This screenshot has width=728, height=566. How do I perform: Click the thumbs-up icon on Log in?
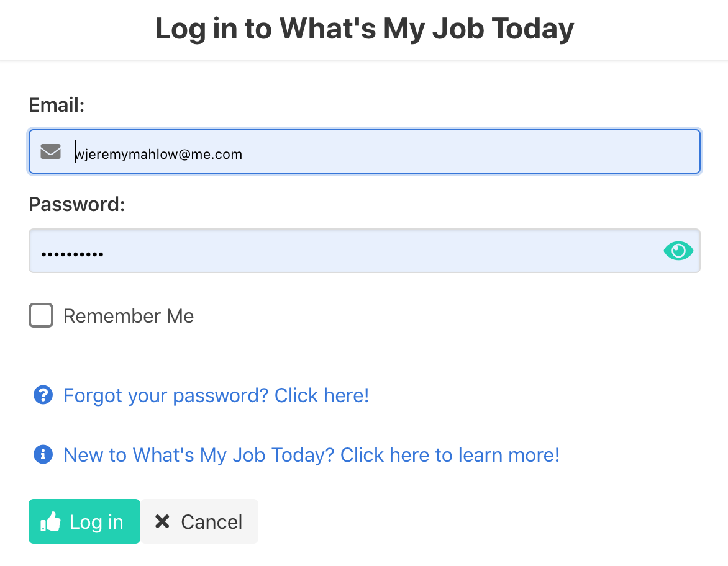50,522
